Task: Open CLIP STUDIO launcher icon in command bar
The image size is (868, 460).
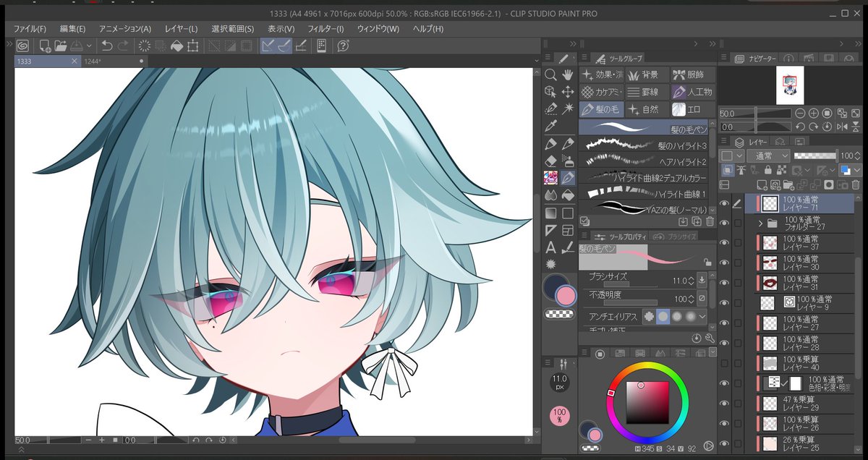Action: (x=22, y=46)
